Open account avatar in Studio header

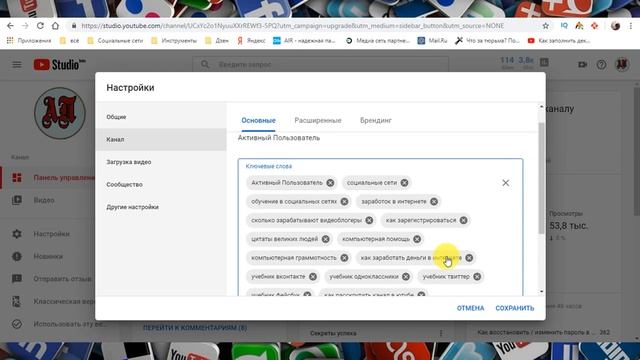pos(622,64)
